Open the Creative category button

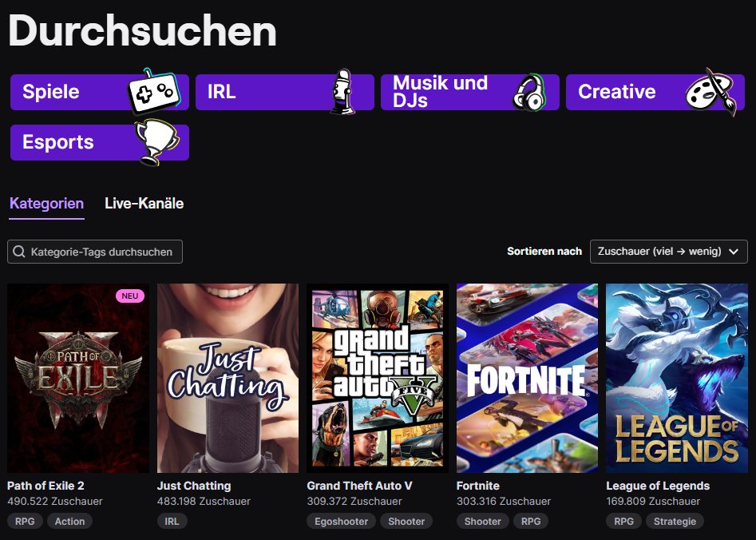click(x=655, y=92)
